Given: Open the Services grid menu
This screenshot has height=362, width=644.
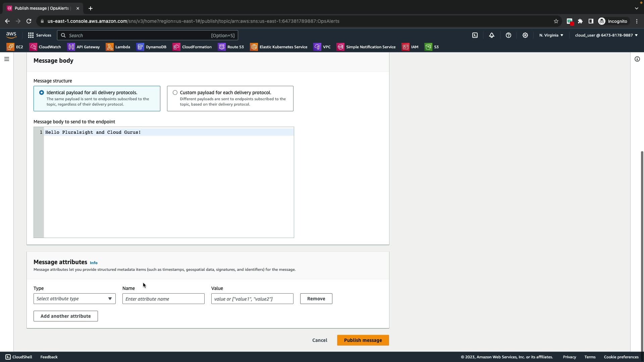Looking at the screenshot, I should coord(39,35).
